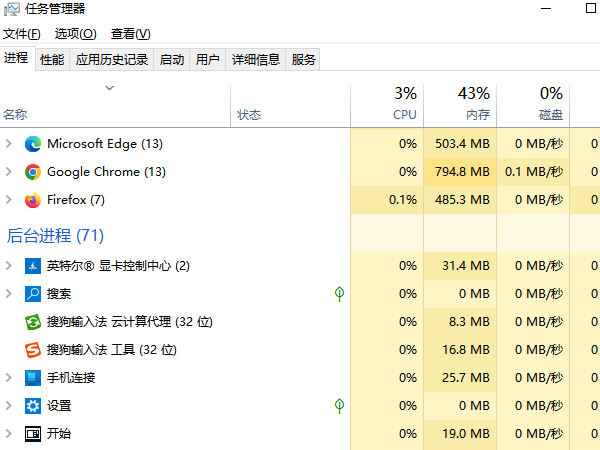Click the 搜狗输入法 工具 icon

33,350
